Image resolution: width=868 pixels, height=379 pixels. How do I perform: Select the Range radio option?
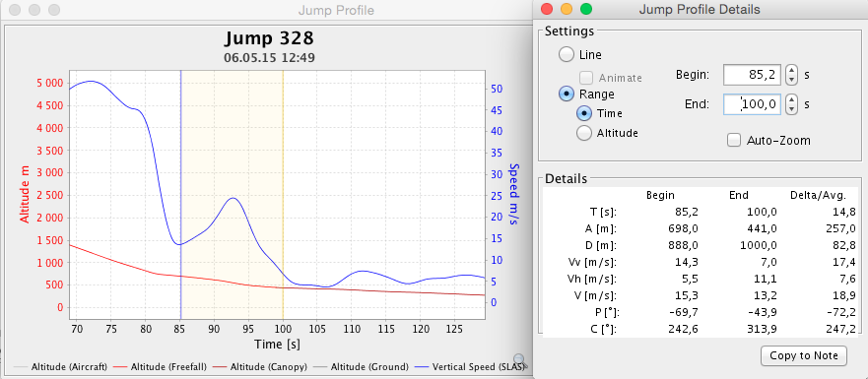567,95
